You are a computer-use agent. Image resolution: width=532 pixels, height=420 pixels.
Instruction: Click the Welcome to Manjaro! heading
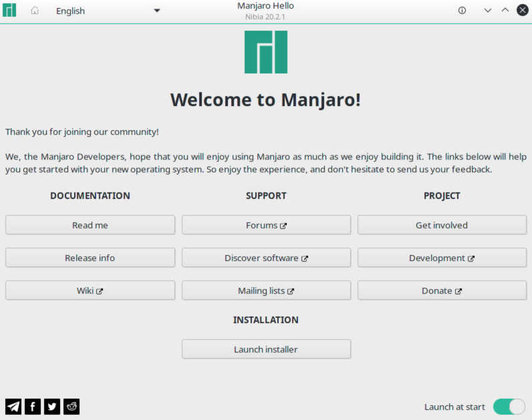(x=265, y=99)
